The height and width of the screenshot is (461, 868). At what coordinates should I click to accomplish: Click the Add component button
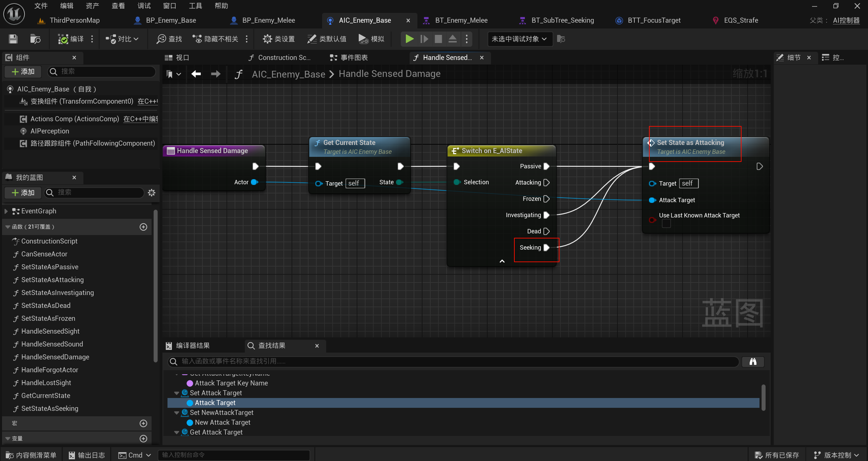pyautogui.click(x=23, y=71)
